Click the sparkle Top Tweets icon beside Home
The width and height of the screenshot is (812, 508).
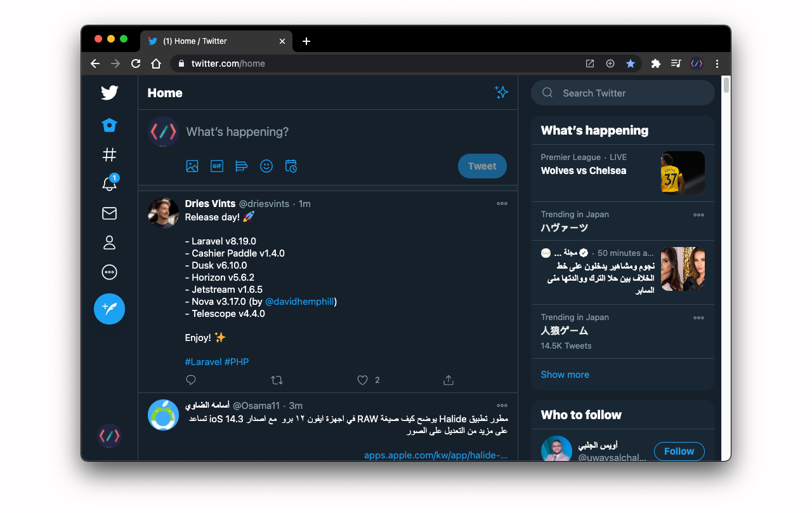(501, 93)
